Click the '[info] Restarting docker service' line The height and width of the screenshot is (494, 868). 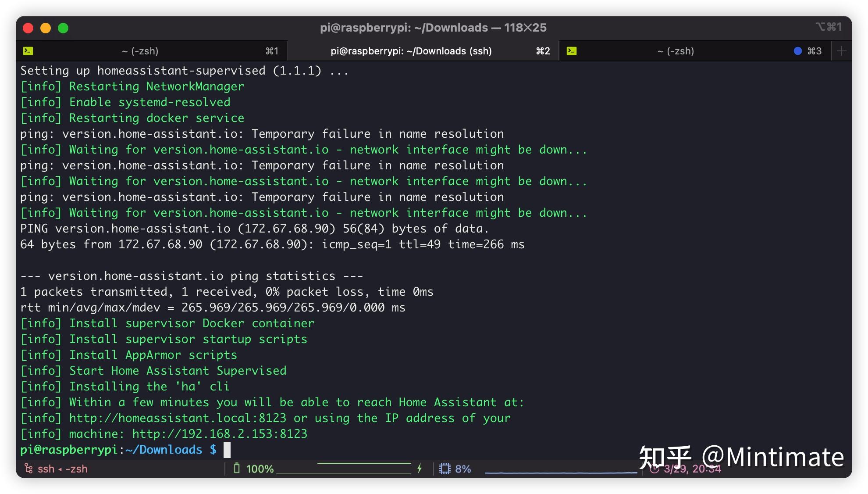click(x=132, y=118)
